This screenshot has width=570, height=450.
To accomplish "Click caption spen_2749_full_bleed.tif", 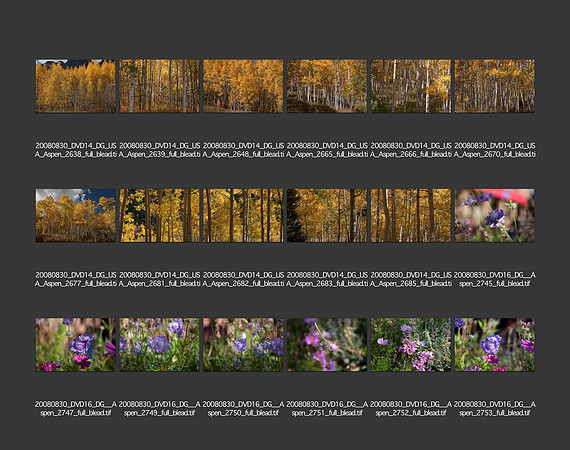I will pos(160,413).
